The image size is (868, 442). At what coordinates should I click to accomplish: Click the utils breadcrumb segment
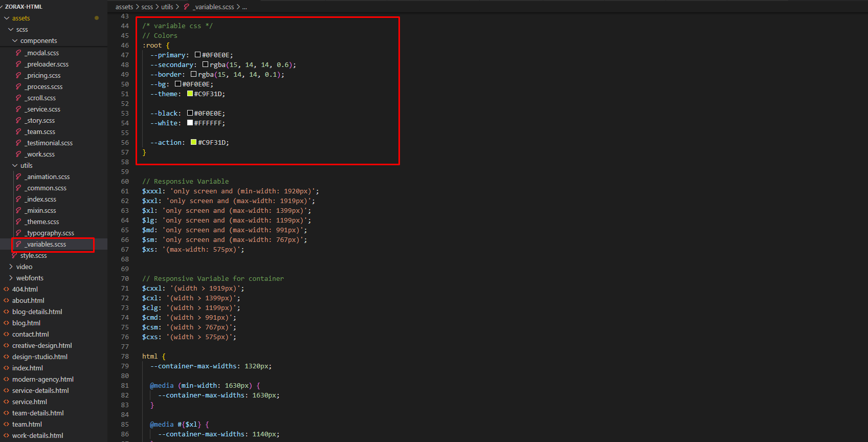click(x=167, y=7)
